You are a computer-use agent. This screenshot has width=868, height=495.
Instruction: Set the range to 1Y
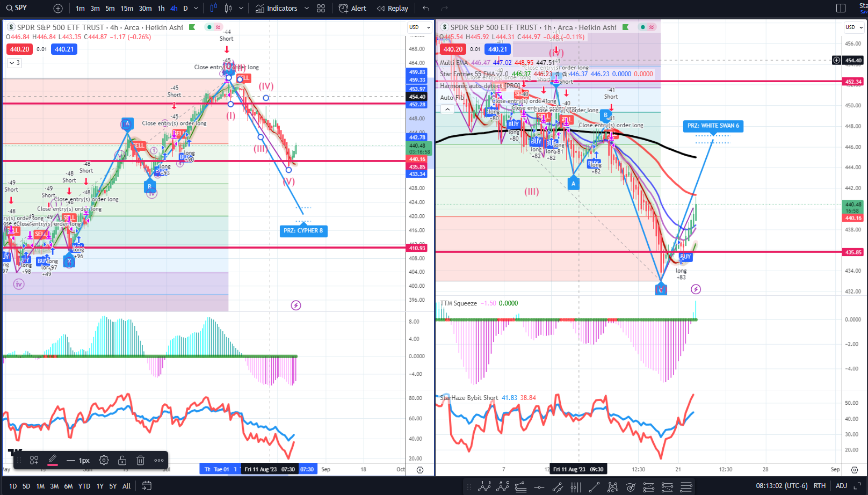(x=100, y=486)
